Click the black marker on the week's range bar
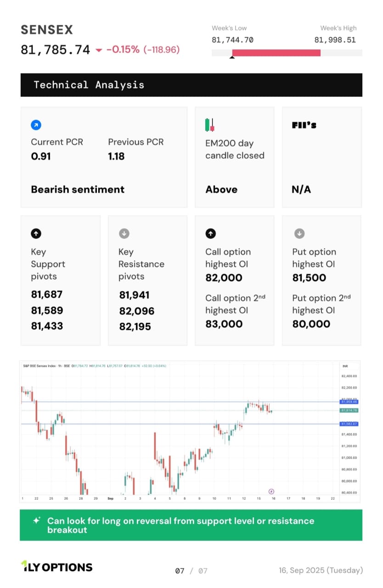This screenshot has width=383, height=588. [232, 57]
